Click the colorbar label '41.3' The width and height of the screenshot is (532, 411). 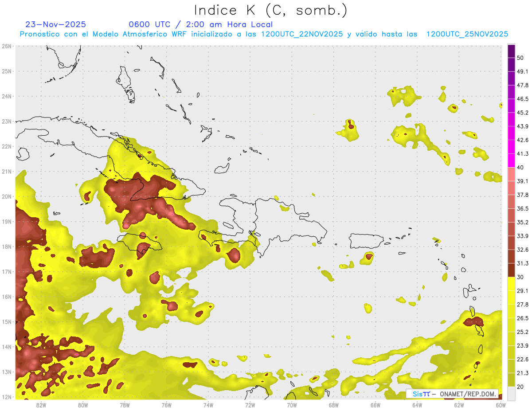(522, 154)
